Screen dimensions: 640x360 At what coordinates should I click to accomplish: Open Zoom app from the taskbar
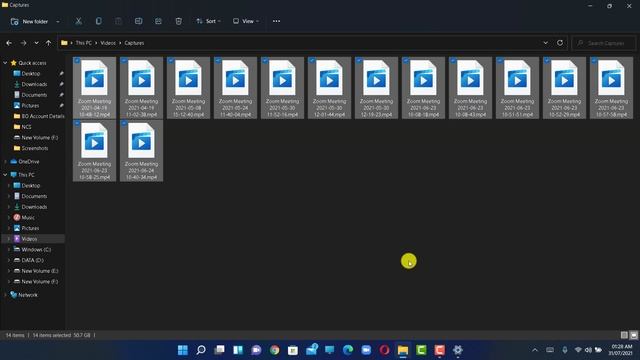click(x=366, y=350)
